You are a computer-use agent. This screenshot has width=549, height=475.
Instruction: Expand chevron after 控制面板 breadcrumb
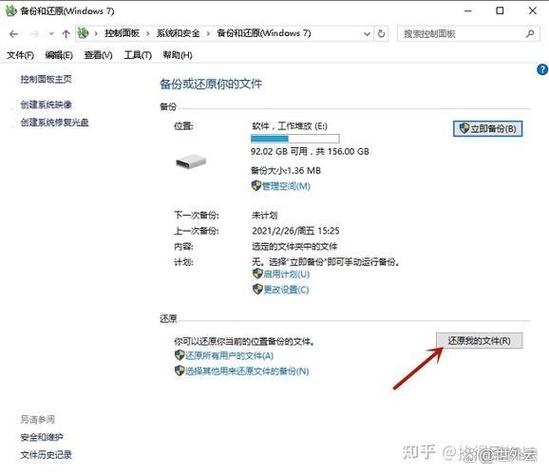tap(148, 34)
